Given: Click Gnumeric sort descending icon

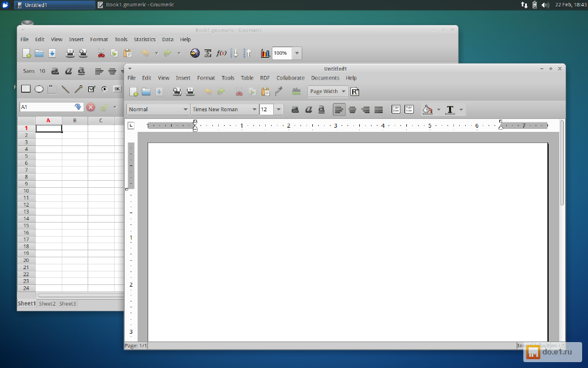Looking at the screenshot, I should tap(248, 53).
